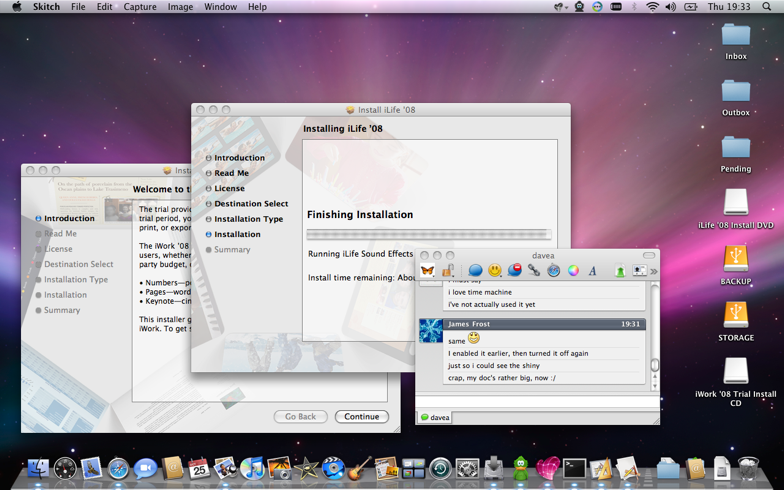This screenshot has width=784, height=490.
Task: Open the font icon in chat toolbar
Action: click(592, 271)
